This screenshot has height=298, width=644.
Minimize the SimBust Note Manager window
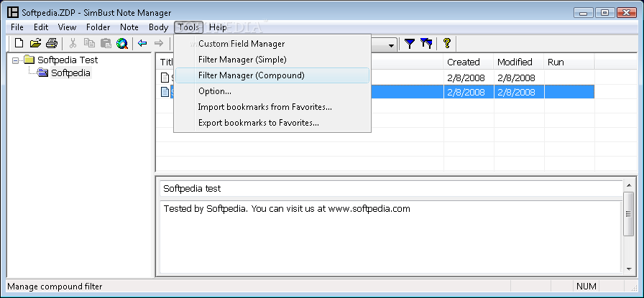pos(583,12)
